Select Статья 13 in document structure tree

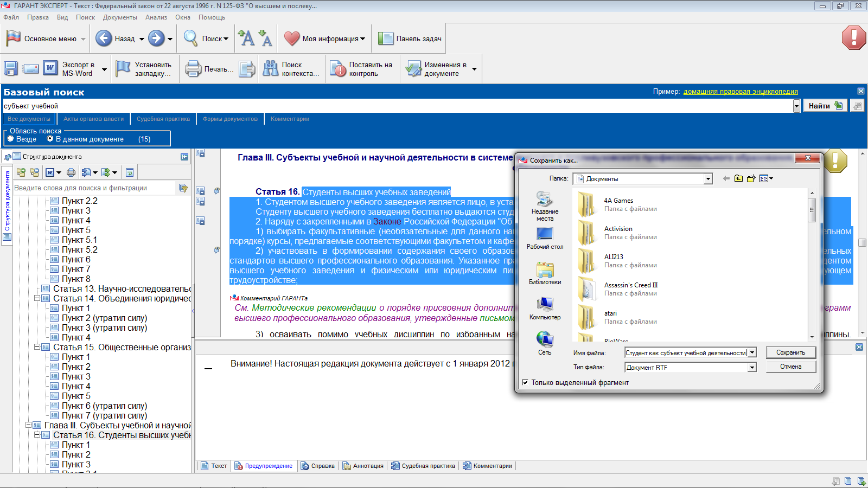(122, 288)
